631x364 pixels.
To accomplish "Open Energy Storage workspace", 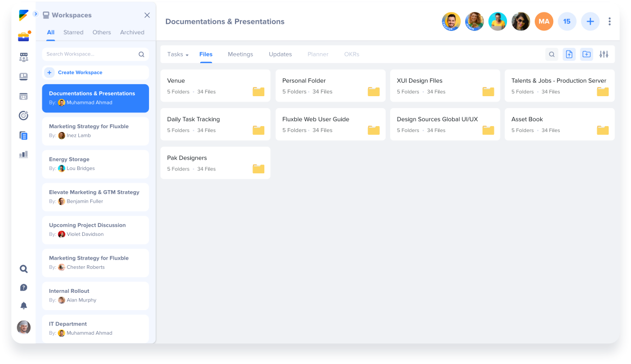I will [95, 164].
